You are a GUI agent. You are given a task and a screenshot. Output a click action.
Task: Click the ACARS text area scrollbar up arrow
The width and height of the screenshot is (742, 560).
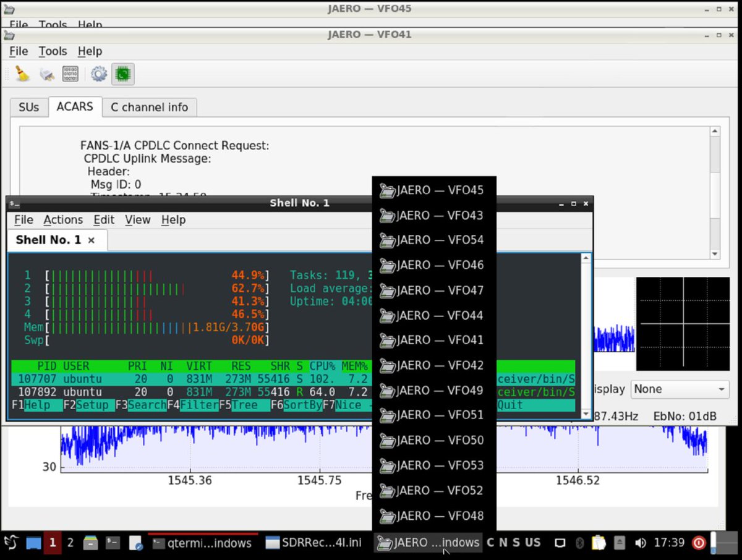pyautogui.click(x=715, y=132)
